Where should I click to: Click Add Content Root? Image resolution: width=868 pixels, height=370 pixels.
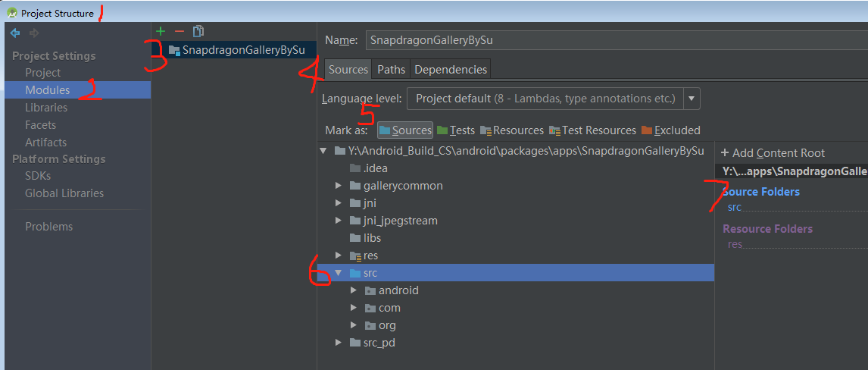tap(773, 153)
